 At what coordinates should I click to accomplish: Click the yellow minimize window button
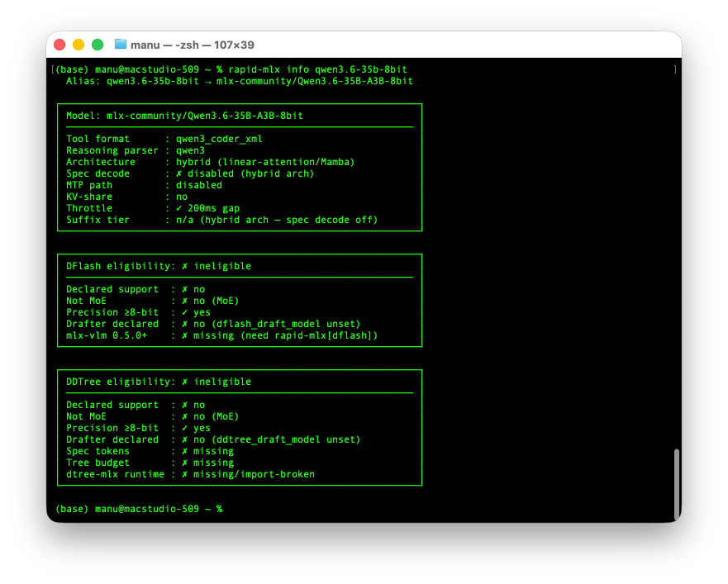(79, 45)
